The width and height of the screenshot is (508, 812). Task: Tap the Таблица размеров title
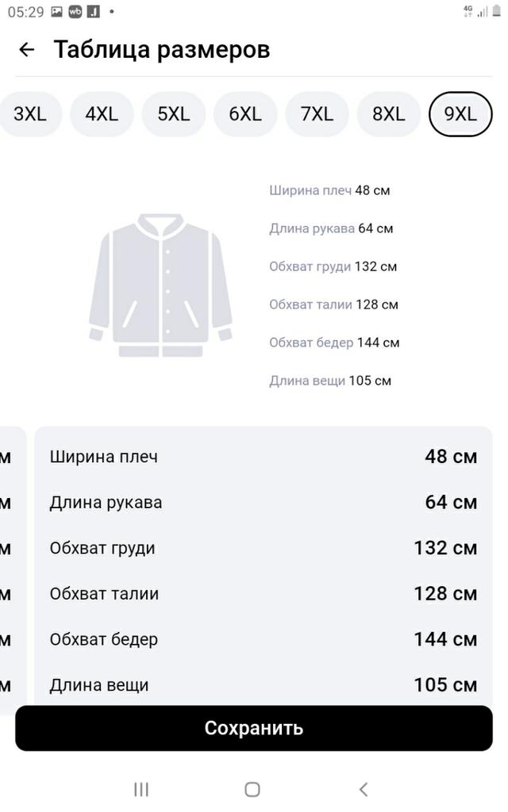click(162, 50)
